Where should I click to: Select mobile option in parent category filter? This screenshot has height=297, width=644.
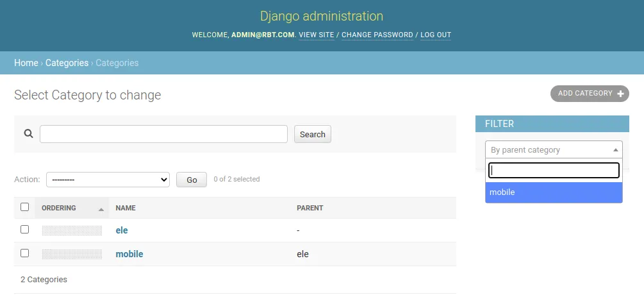pyautogui.click(x=554, y=192)
